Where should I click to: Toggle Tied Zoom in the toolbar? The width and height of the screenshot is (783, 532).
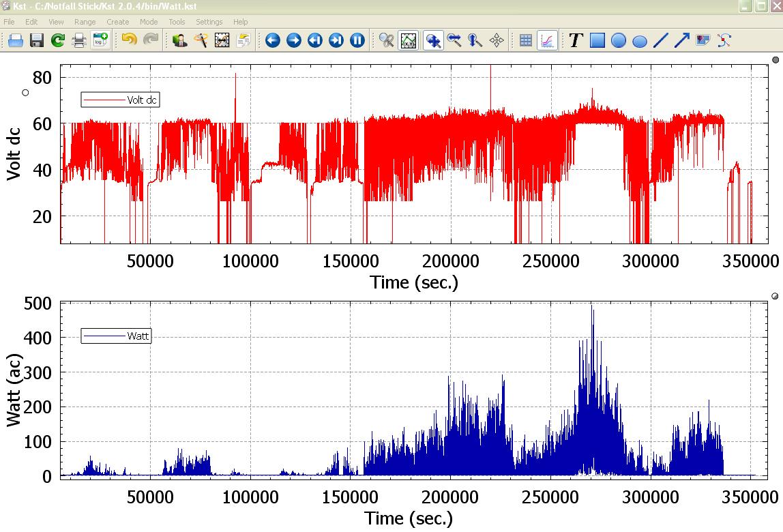tap(387, 40)
